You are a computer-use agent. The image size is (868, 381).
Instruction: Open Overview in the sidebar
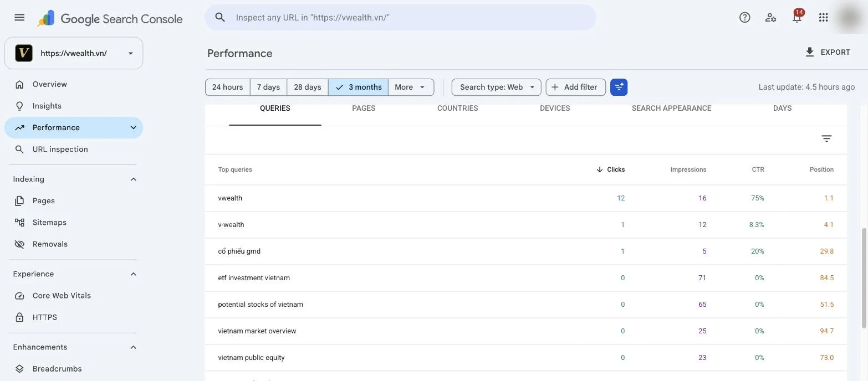click(73, 84)
